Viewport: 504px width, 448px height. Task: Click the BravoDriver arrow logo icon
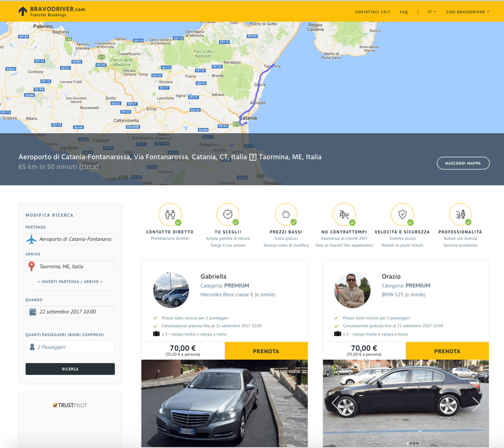tap(23, 11)
